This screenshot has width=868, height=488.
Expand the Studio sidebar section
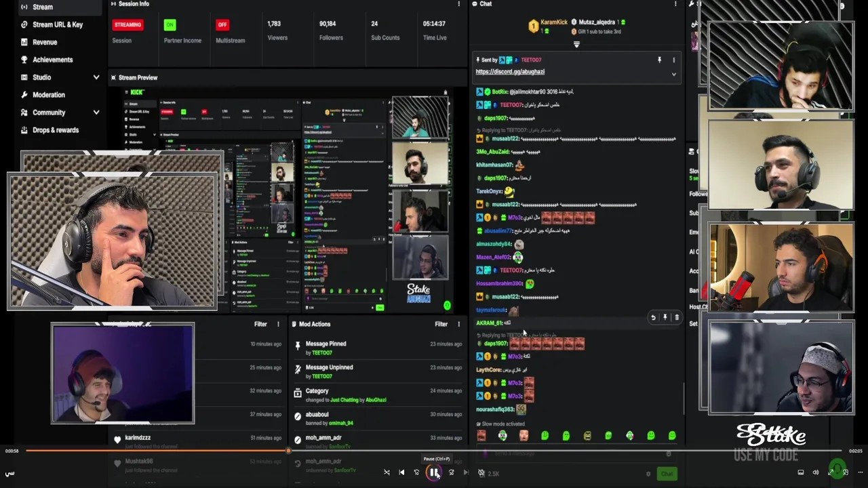tap(96, 77)
